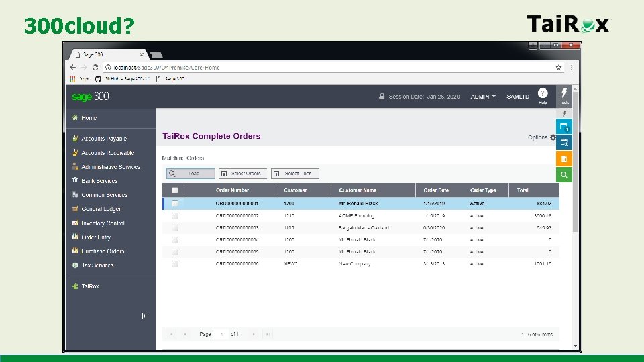Open the Sage 300 bookmark
The height and width of the screenshot is (362, 644).
coord(171,79)
